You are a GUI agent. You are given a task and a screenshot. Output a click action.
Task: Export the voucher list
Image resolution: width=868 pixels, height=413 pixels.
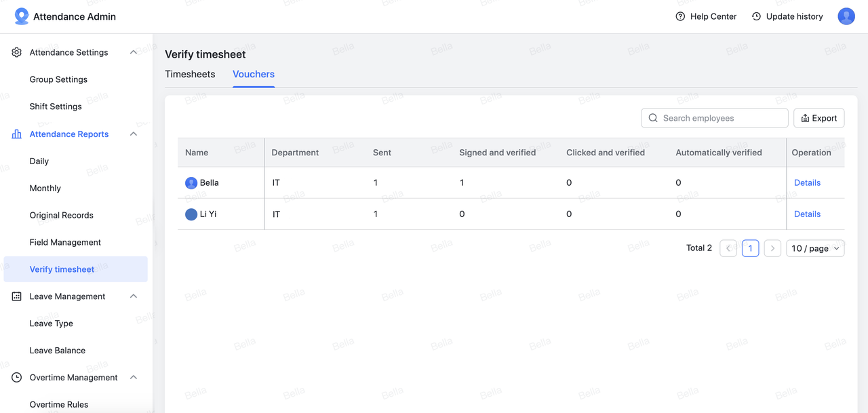(x=818, y=118)
